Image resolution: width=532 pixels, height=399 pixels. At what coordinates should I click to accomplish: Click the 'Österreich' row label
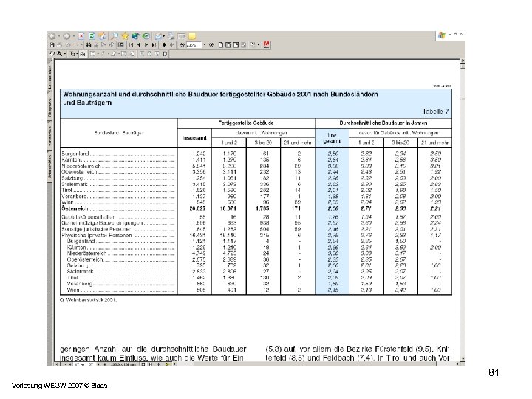(x=75, y=208)
